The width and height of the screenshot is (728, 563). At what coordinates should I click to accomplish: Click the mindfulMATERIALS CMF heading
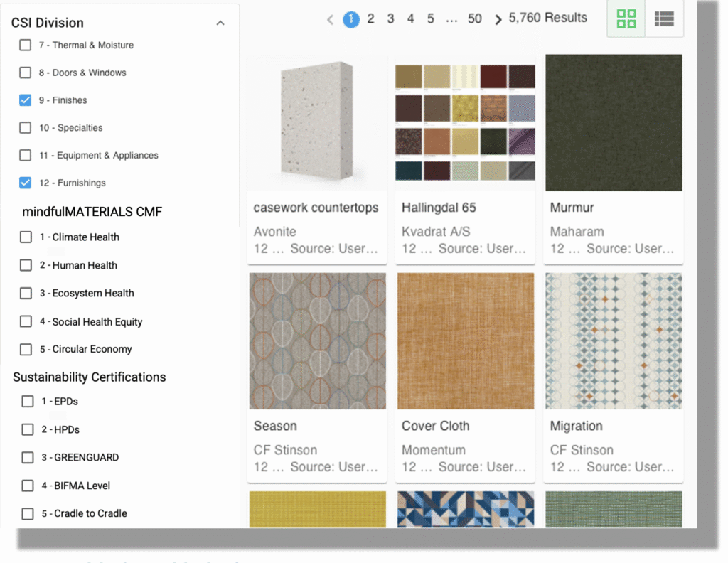coord(92,212)
